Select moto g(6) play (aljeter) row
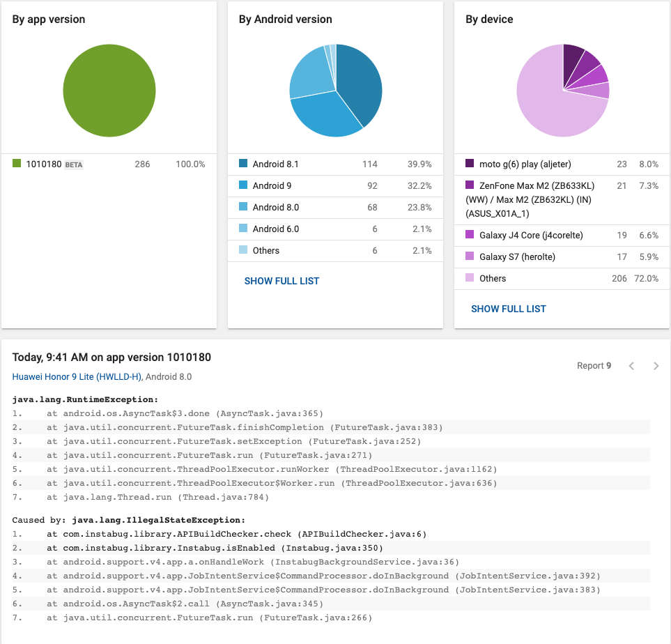This screenshot has height=644, width=671. coord(562,164)
